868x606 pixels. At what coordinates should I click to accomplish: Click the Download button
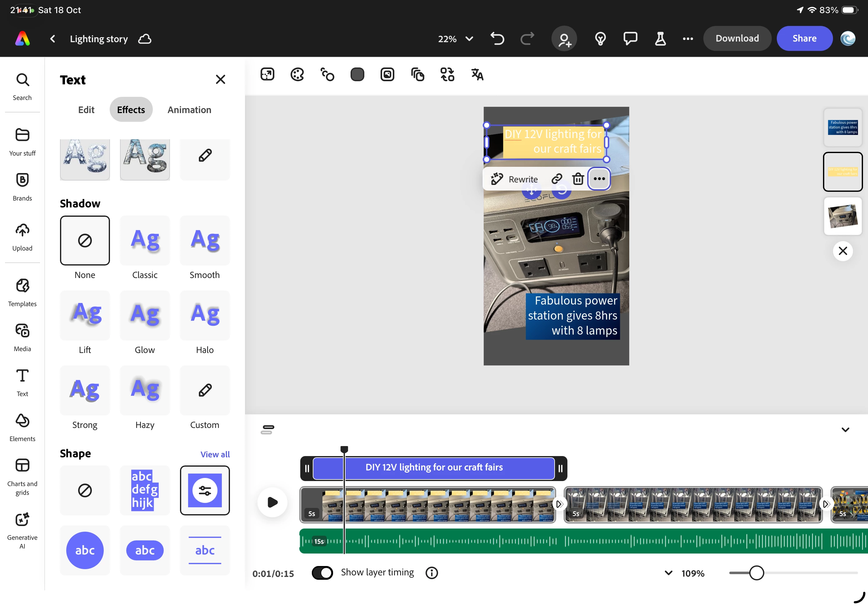pyautogui.click(x=737, y=38)
